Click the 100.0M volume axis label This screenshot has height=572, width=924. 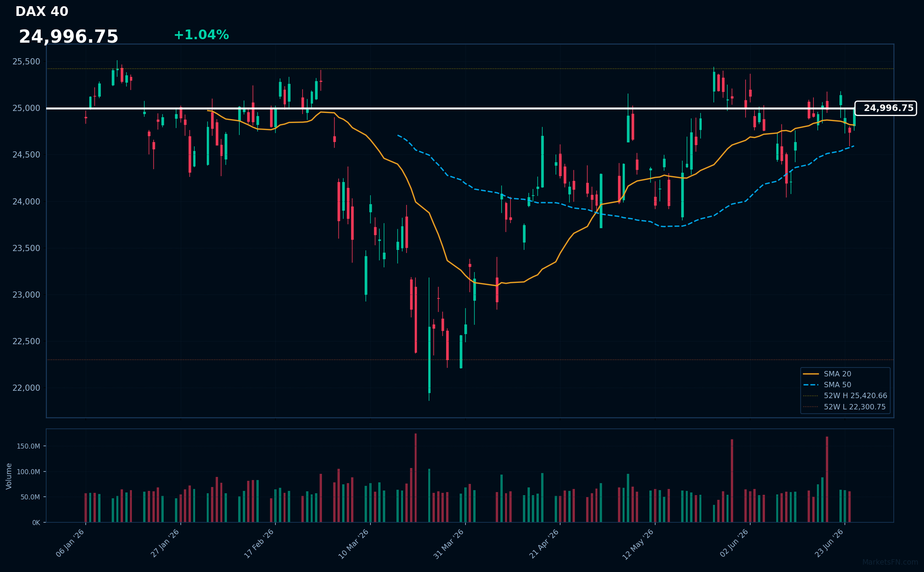[28, 472]
